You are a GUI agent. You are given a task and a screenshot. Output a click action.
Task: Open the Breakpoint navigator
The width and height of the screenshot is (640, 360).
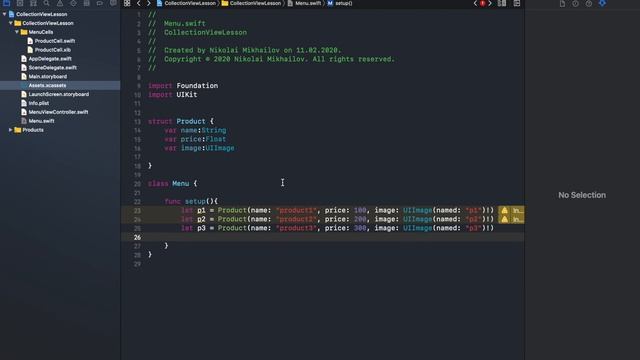(x=100, y=3)
